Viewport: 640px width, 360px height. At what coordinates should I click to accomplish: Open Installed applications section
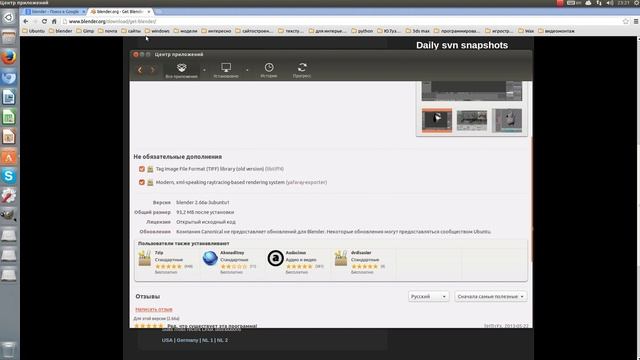coord(226,70)
